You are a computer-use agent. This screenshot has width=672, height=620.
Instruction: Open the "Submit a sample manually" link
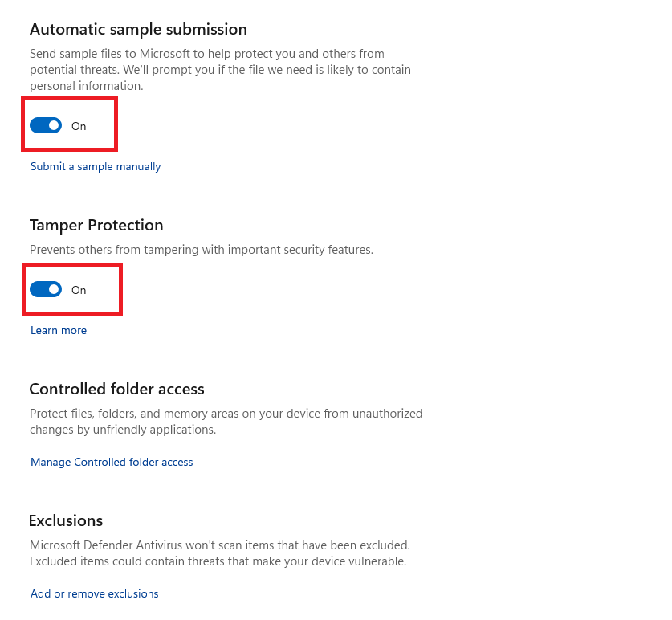96,167
